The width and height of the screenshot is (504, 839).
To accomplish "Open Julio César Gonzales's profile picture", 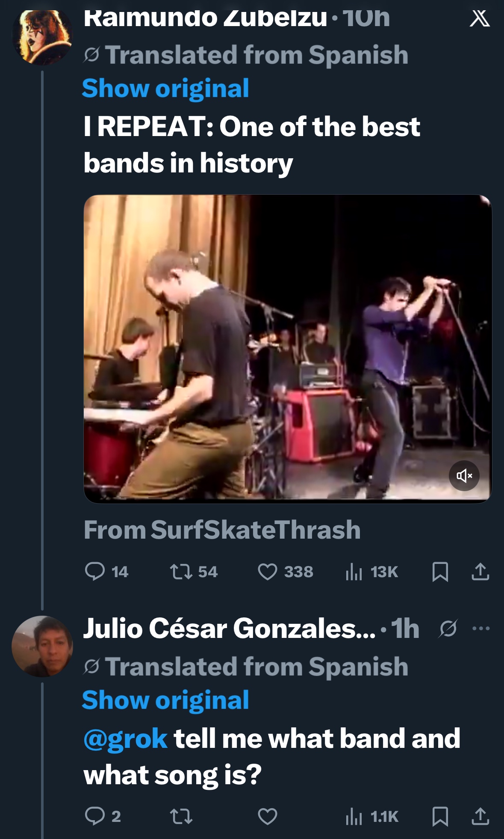I will [x=42, y=646].
